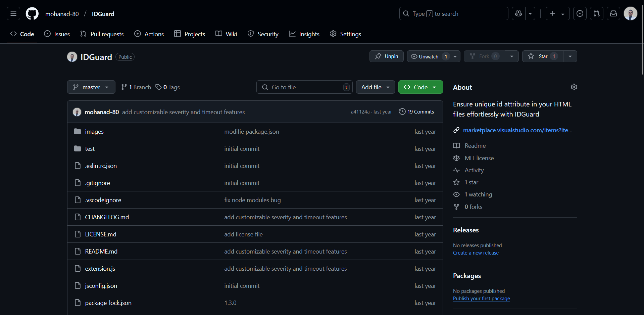Viewport: 644px width, 315px height.
Task: Unwatch the IDGuard repository
Action: 428,56
